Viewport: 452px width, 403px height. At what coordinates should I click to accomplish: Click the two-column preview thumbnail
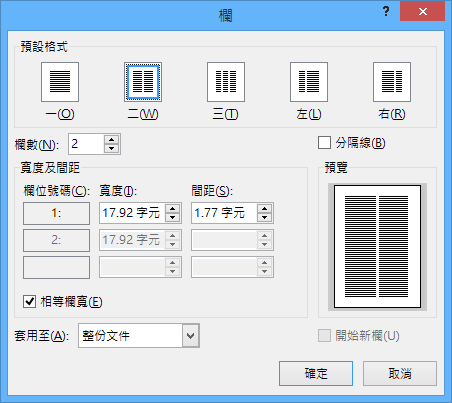[x=377, y=247]
